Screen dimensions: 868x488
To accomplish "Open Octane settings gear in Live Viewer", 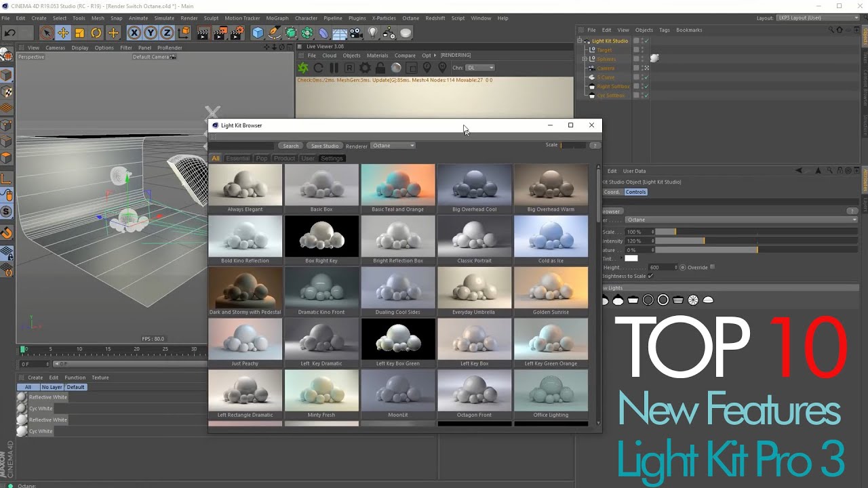I will coord(365,68).
